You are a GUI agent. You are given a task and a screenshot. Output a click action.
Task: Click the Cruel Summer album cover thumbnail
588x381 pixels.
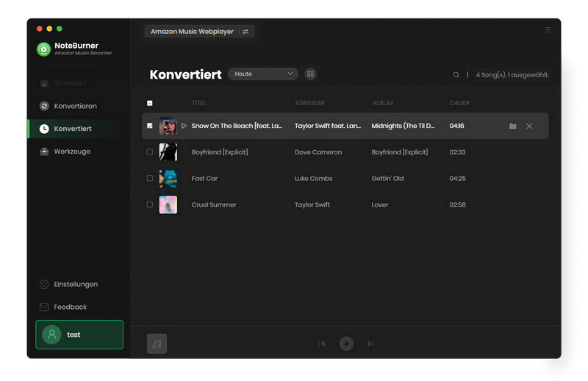point(168,204)
